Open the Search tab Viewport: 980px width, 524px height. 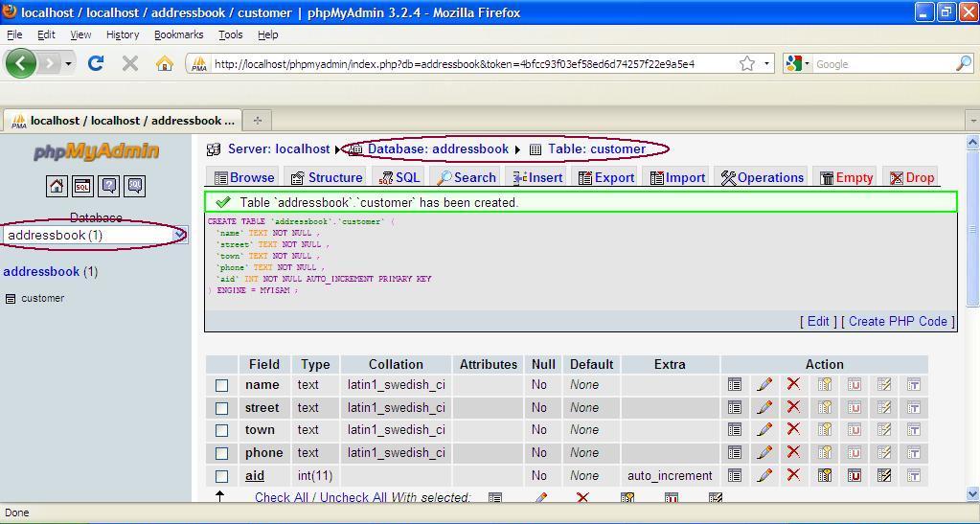(466, 177)
